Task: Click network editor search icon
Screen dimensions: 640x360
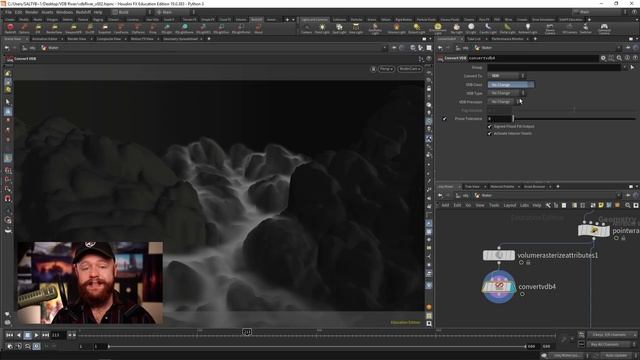Action: pyautogui.click(x=628, y=205)
